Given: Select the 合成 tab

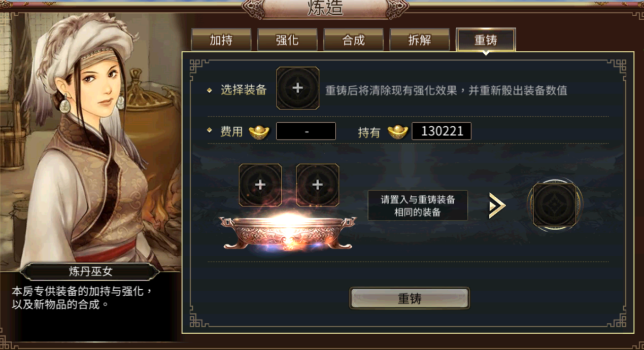Looking at the screenshot, I should click(353, 40).
